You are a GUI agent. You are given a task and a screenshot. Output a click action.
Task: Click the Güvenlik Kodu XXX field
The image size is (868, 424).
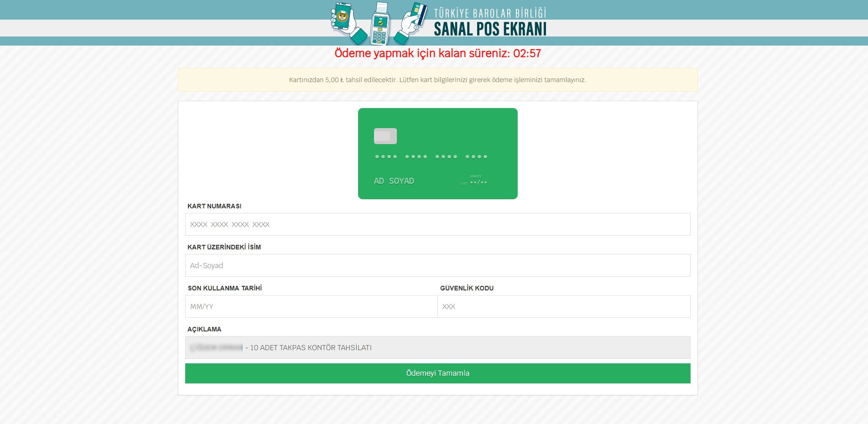[564, 306]
